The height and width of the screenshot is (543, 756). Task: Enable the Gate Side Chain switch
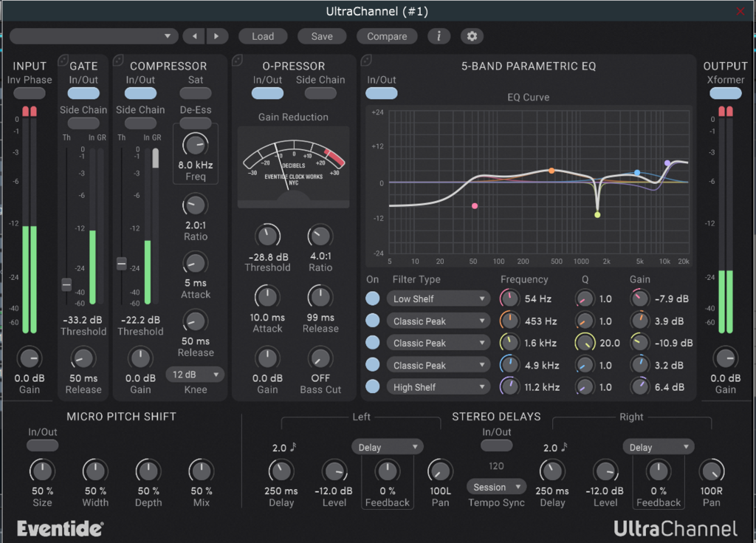83,123
